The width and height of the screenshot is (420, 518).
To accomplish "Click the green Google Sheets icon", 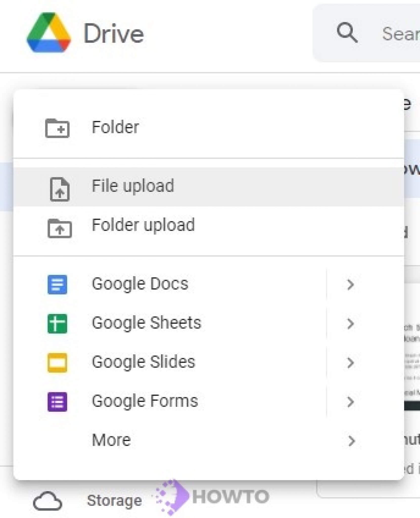I will [57, 323].
